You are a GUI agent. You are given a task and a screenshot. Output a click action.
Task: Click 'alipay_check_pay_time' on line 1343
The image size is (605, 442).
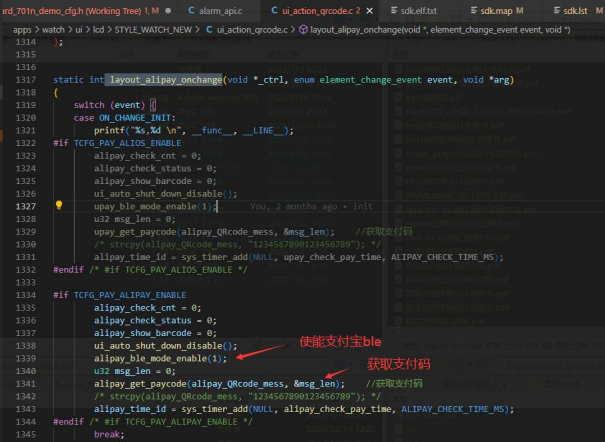tap(339, 409)
